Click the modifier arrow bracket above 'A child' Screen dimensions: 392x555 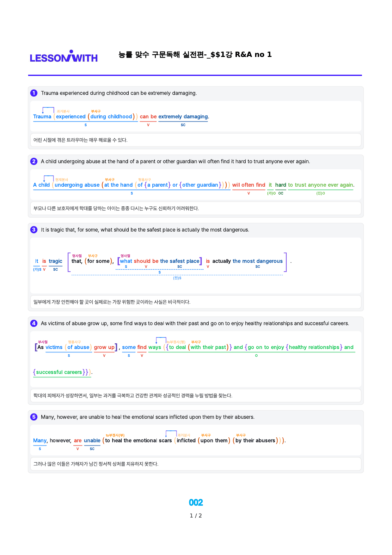point(48,178)
